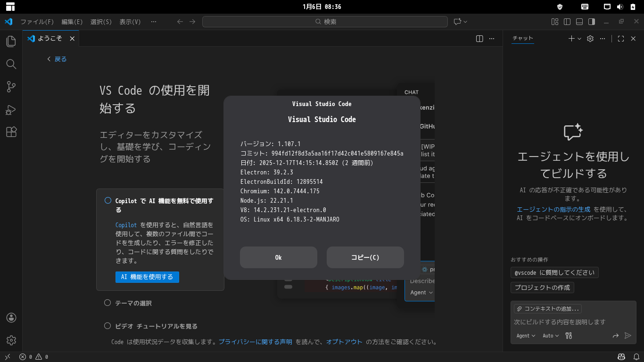The image size is (644, 362).
Task: Close the ようこそ tab
Action: (x=72, y=39)
